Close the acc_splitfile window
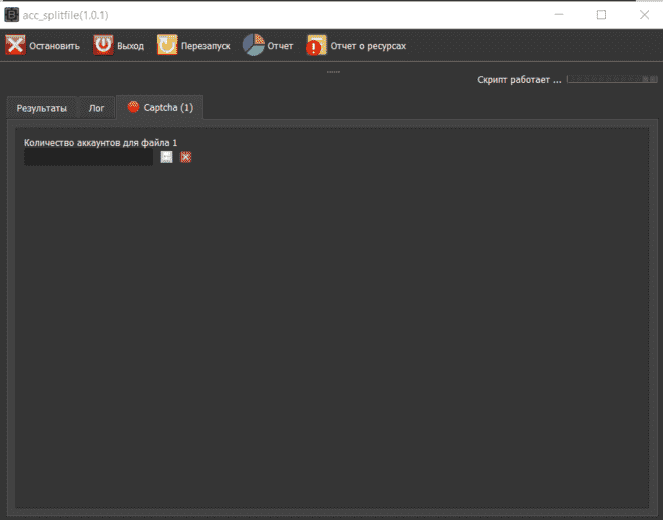The height and width of the screenshot is (520, 663). (644, 15)
